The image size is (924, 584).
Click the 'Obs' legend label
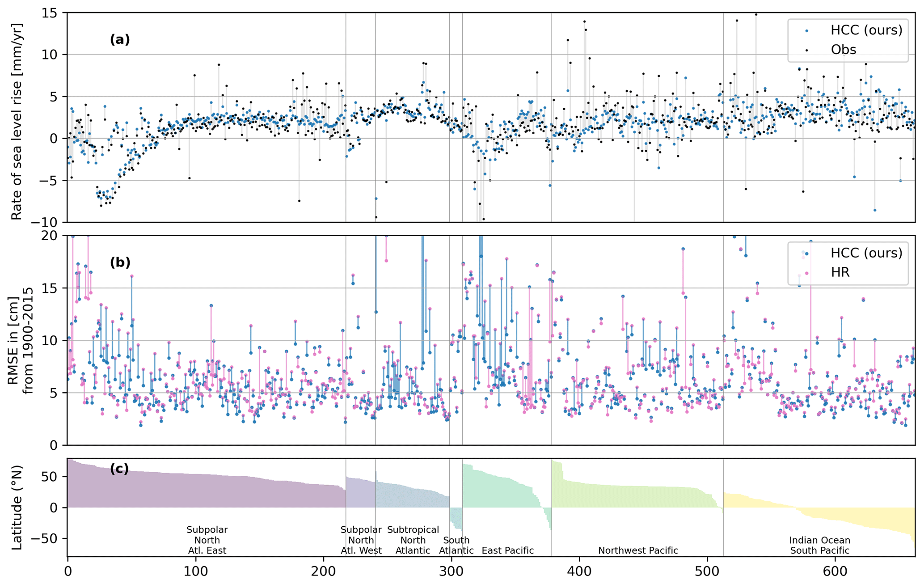[843, 50]
